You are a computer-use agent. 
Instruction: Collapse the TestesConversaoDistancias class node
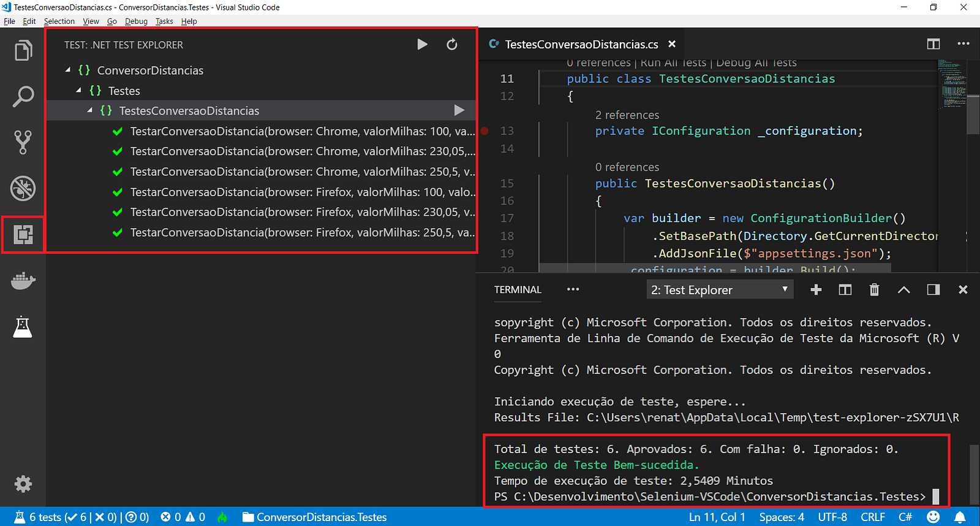pos(89,110)
